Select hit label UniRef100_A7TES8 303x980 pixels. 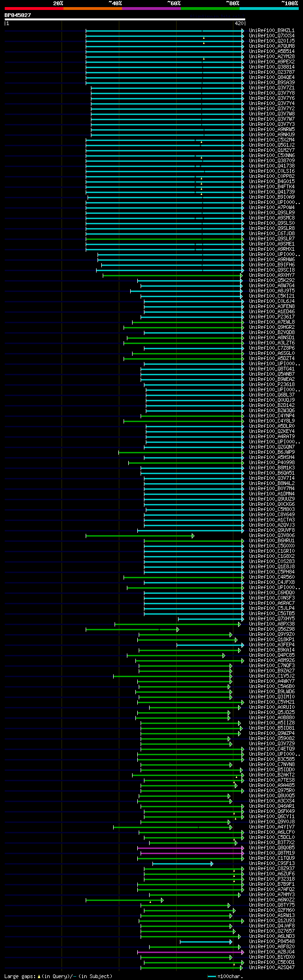pos(272,780)
